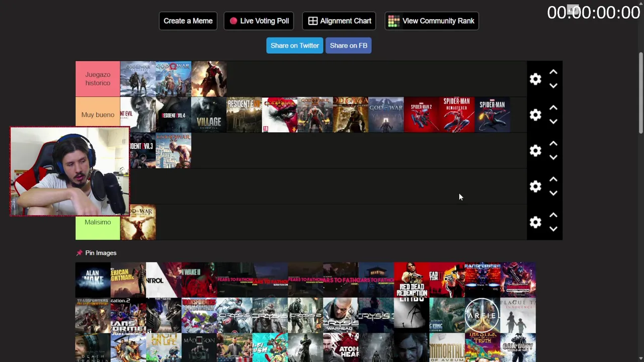Select Spider-Man Remastered cover

457,115
